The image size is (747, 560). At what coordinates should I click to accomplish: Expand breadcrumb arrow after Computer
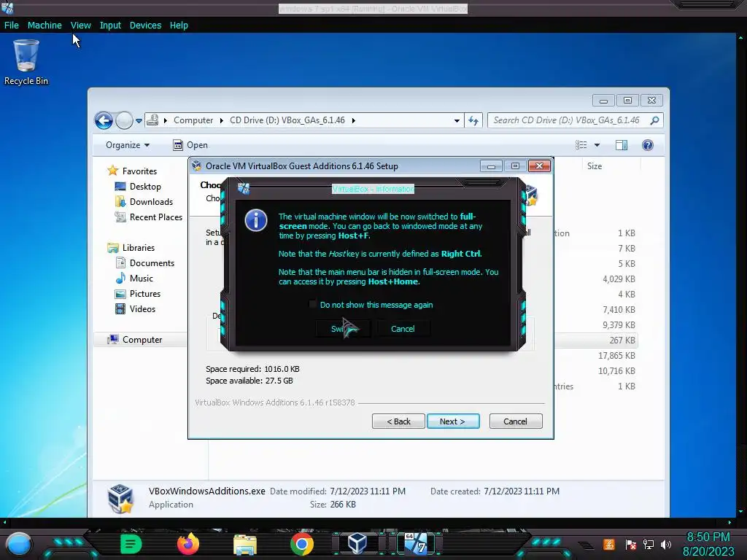pyautogui.click(x=222, y=120)
